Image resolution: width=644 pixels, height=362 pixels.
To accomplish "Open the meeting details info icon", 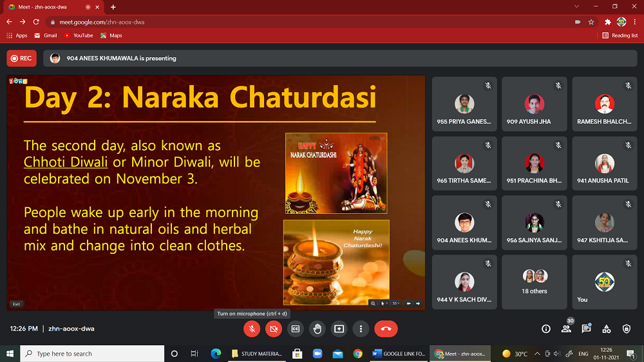I will (546, 329).
